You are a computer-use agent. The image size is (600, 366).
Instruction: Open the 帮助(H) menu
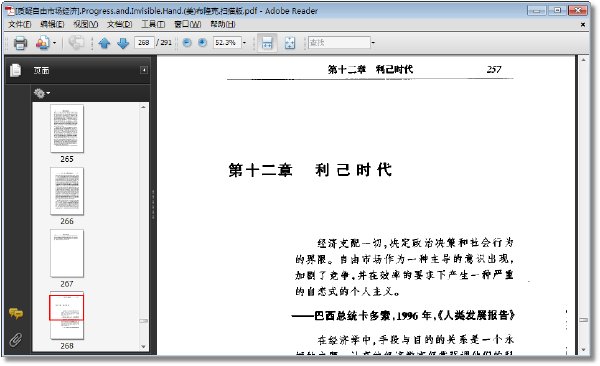click(x=223, y=24)
